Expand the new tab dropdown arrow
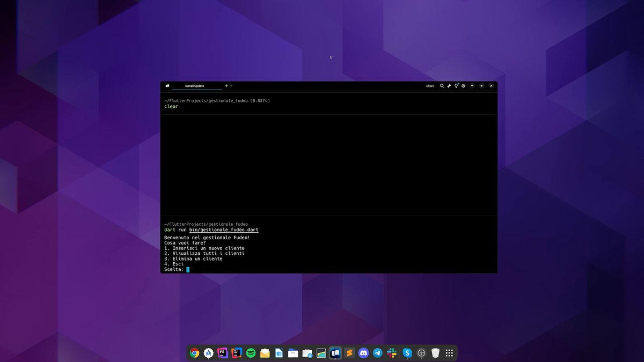 tap(231, 86)
